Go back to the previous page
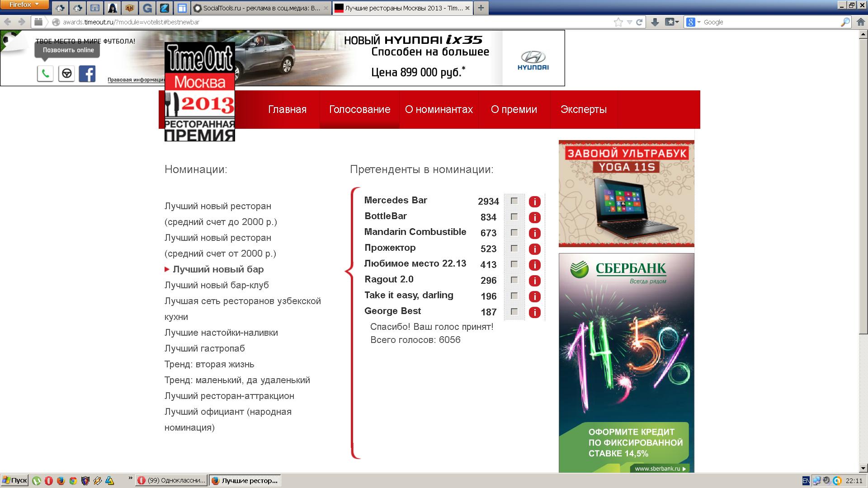Image resolution: width=868 pixels, height=488 pixels. (8, 22)
